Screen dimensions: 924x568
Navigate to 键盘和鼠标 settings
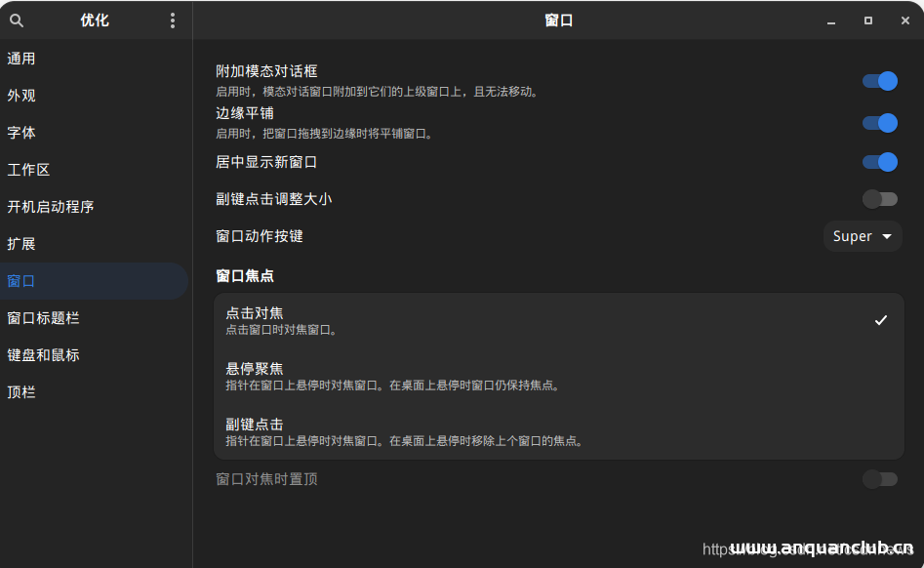coord(41,354)
